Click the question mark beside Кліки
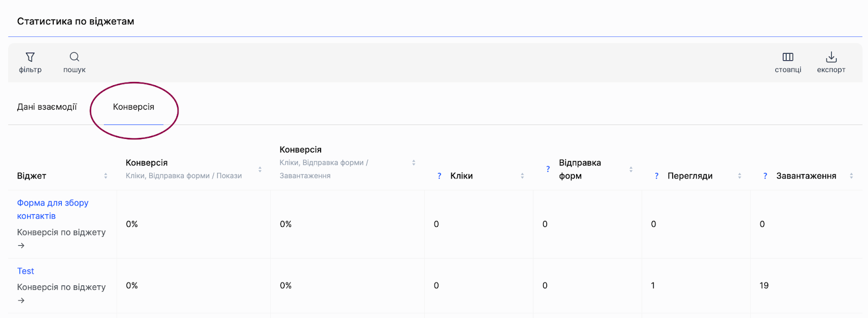 pyautogui.click(x=439, y=176)
